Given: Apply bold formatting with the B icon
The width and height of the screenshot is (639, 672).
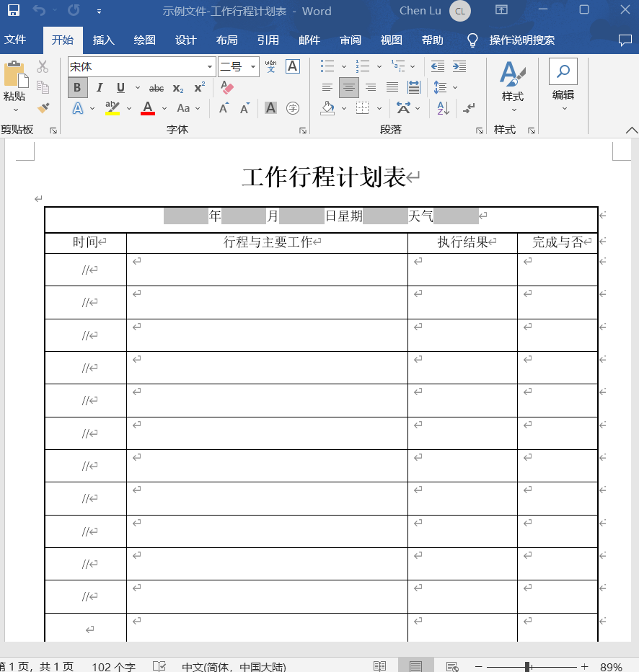Looking at the screenshot, I should click(x=77, y=87).
